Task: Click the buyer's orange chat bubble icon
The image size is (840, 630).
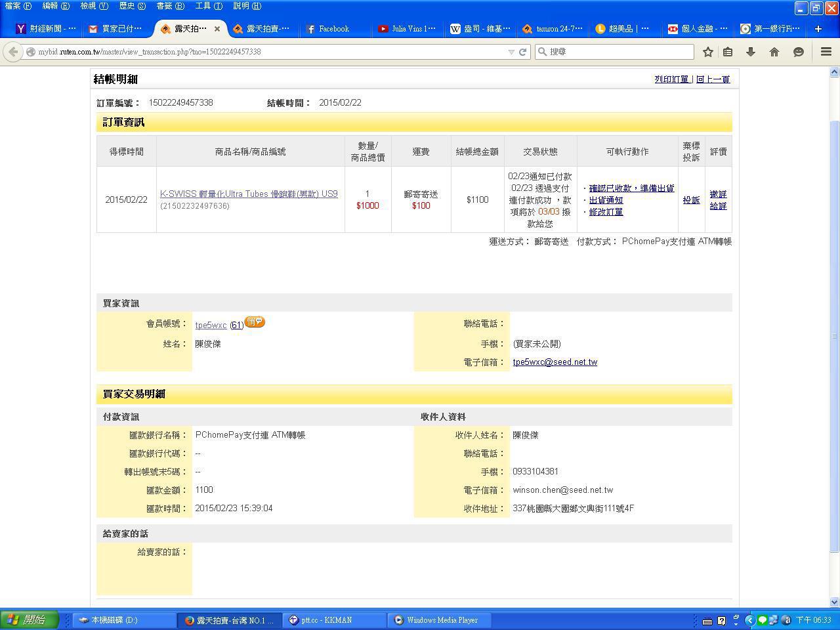Action: [255, 322]
